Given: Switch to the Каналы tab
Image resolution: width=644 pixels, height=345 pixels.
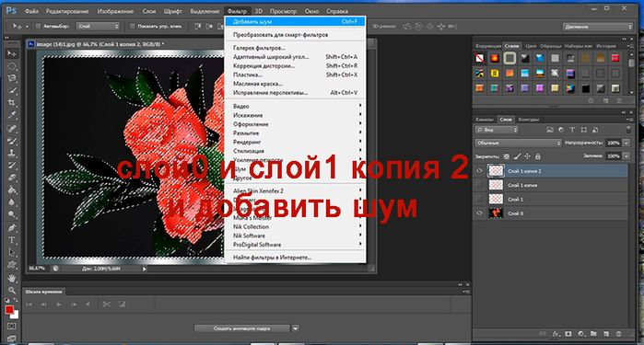Looking at the screenshot, I should [485, 120].
